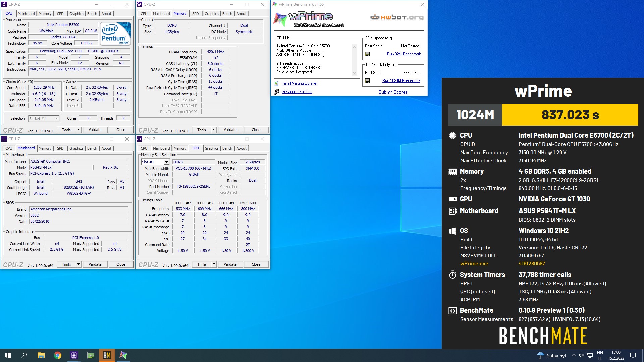Click the save icon beside 32M best score
The height and width of the screenshot is (362, 644).
tap(367, 54)
